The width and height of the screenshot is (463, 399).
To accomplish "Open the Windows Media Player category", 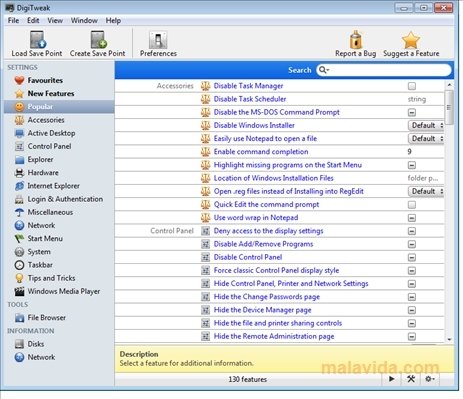I will (x=64, y=291).
